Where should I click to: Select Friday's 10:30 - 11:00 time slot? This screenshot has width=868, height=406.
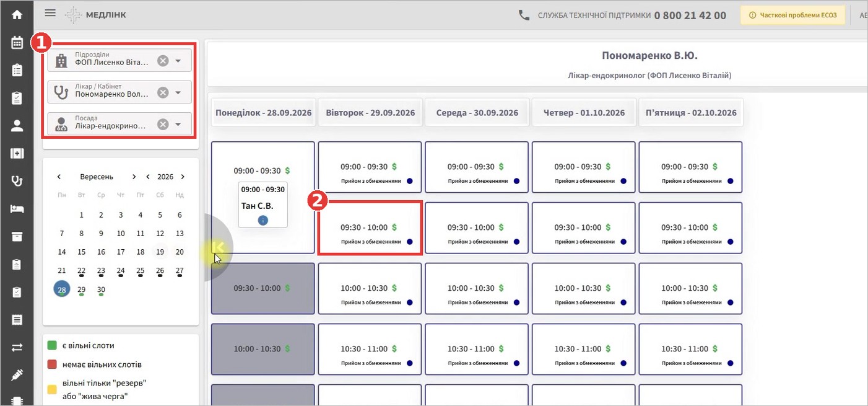click(x=690, y=349)
